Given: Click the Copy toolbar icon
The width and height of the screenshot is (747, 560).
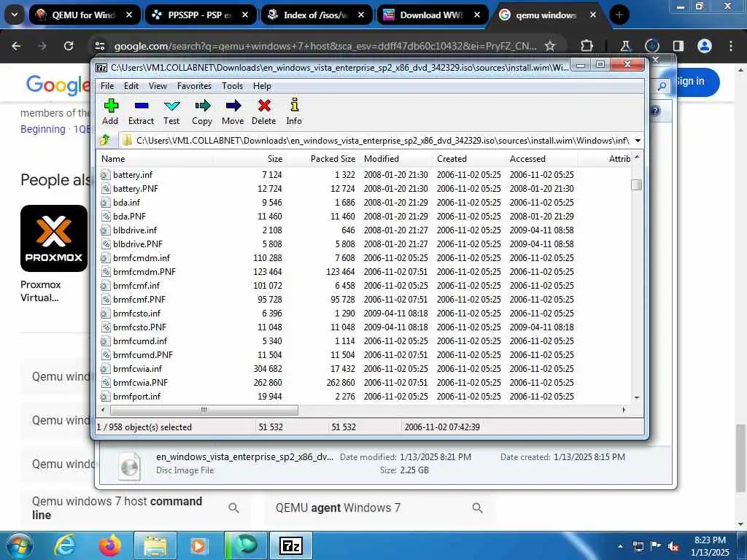Looking at the screenshot, I should [x=202, y=112].
